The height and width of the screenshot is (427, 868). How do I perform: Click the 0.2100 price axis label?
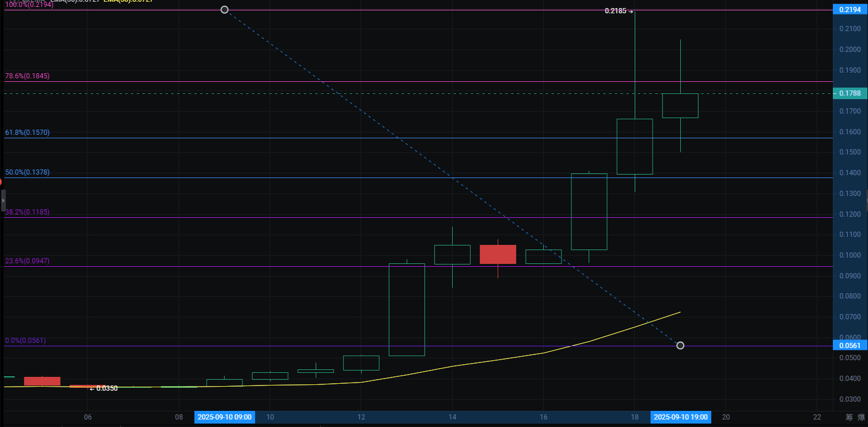tap(851, 29)
